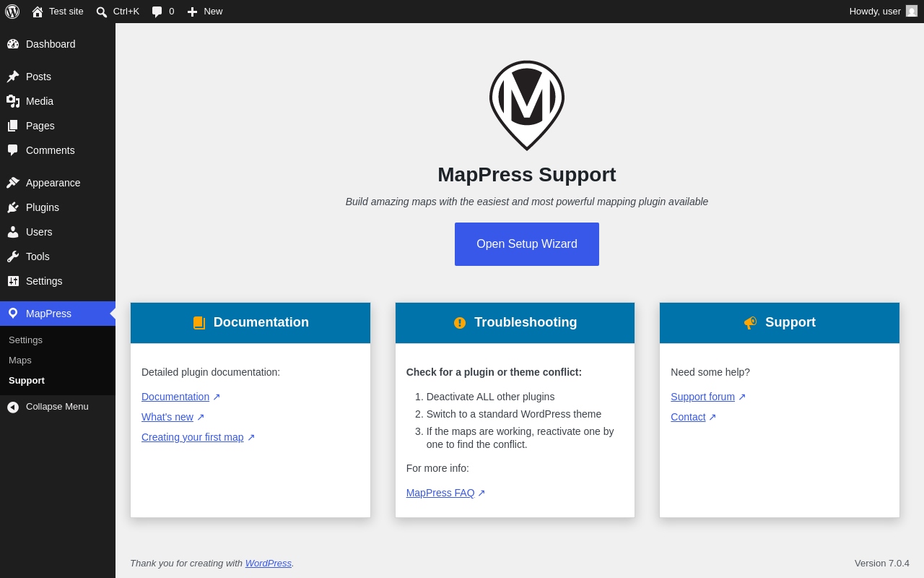The width and height of the screenshot is (924, 578).
Task: Select Tools in the sidebar
Action: point(58,256)
